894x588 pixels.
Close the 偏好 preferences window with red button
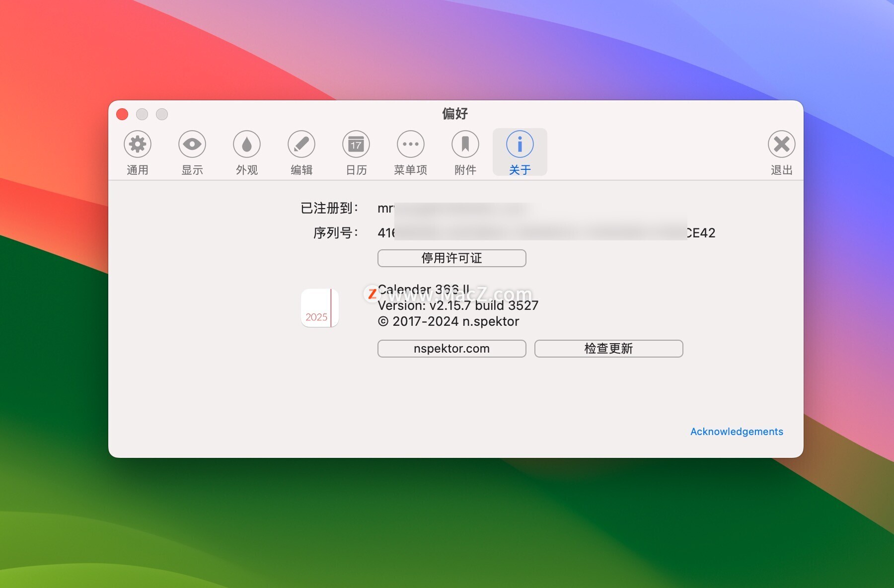pyautogui.click(x=122, y=114)
